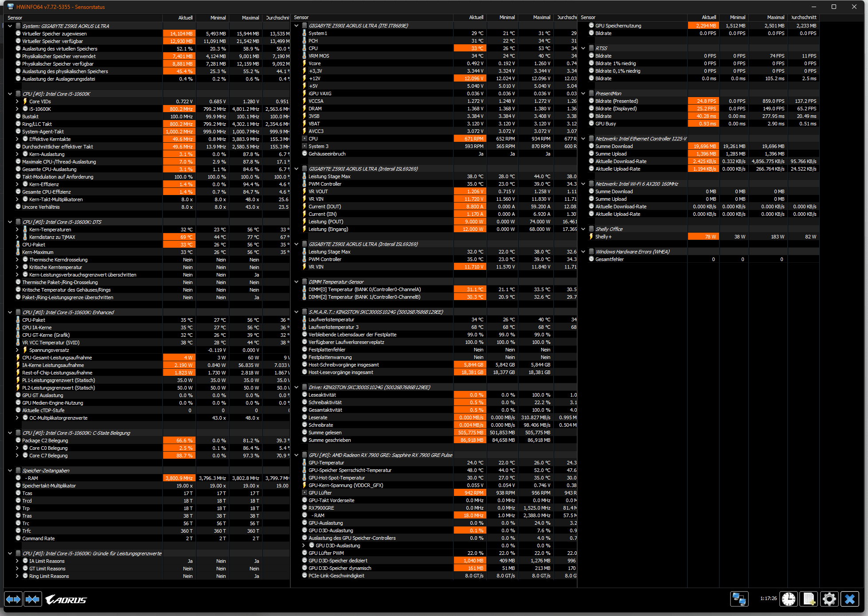
Task: Click circle icon beside Gesamtfehler row
Action: pos(591,259)
